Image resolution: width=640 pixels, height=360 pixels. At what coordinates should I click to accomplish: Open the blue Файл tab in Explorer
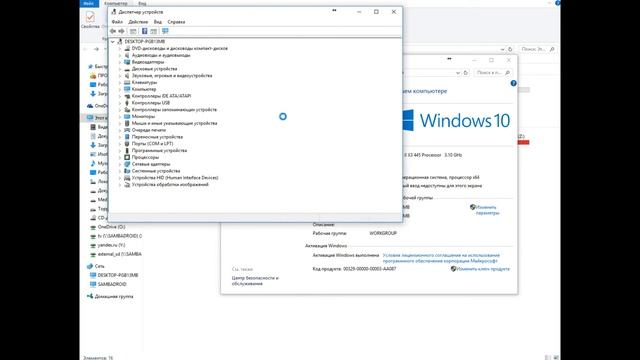click(89, 3)
